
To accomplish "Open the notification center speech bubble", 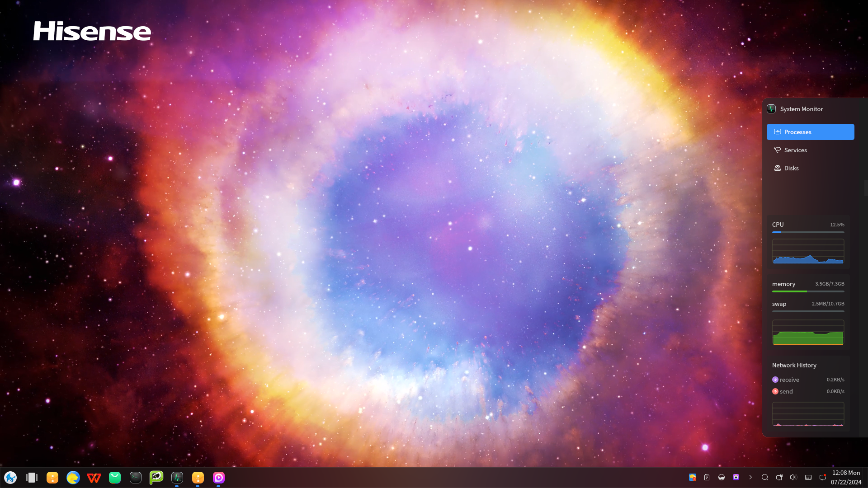I will point(822,477).
